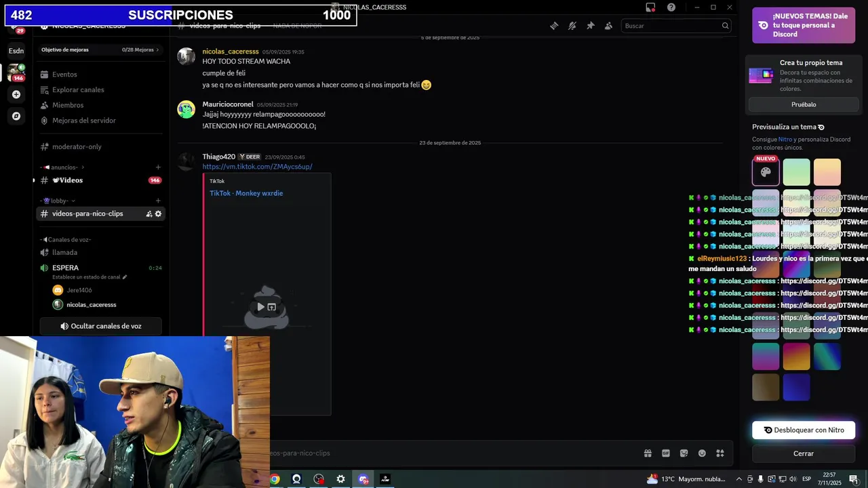This screenshot has width=868, height=488.
Task: Select the orange-magenta gradient theme swatch
Action: (796, 357)
